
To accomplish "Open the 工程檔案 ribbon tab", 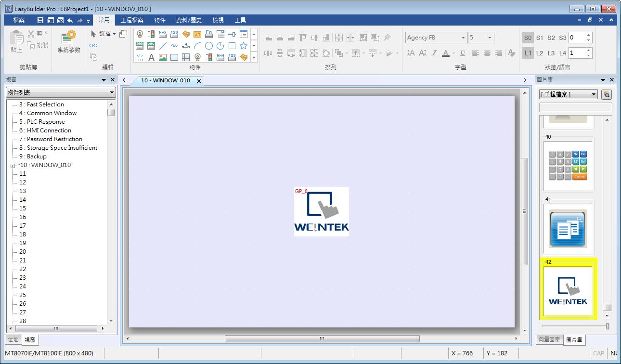I will point(131,20).
